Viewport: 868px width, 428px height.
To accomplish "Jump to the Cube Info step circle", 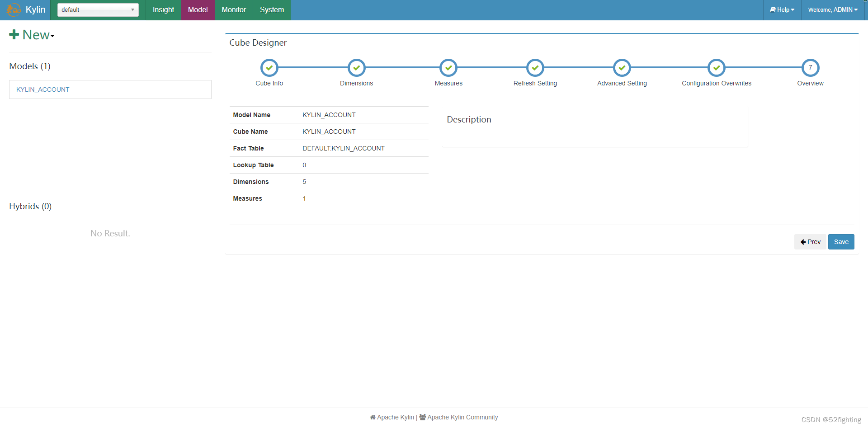I will pyautogui.click(x=269, y=68).
